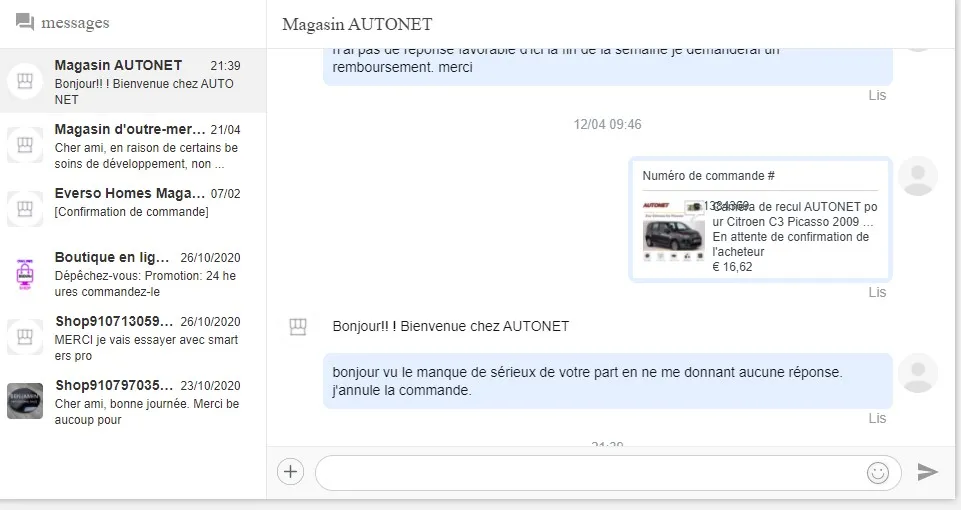The image size is (961, 510).
Task: Click the 21:39 time on AUTONET row
Action: pos(226,66)
